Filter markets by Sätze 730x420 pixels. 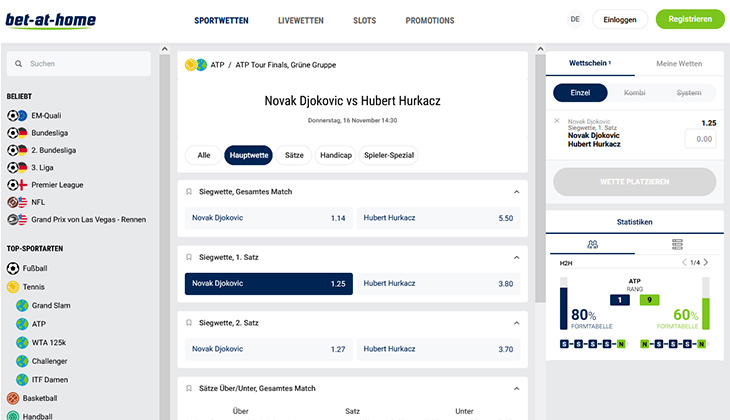tap(294, 155)
